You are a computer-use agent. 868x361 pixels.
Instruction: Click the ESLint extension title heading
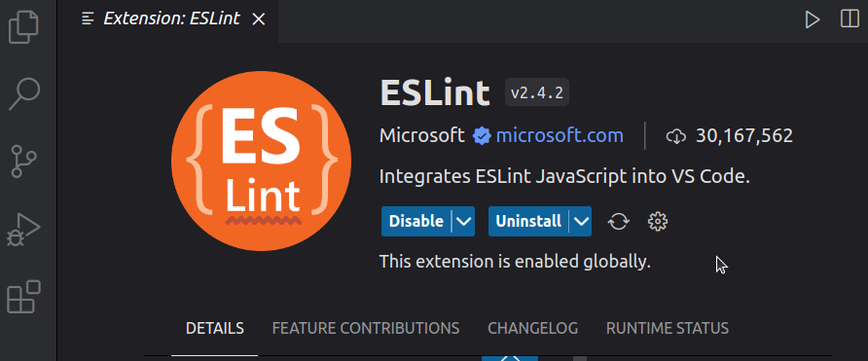pos(435,93)
